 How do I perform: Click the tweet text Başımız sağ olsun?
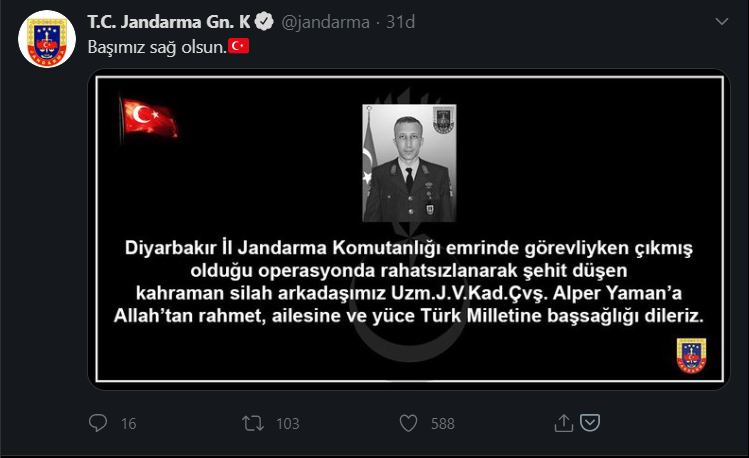(157, 47)
